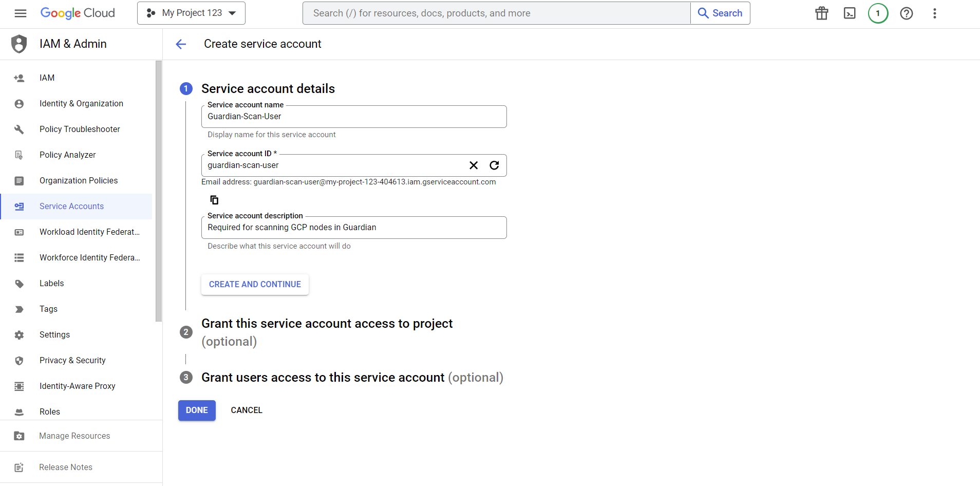Click the IAM person-add icon
This screenshot has width=980, height=486.
click(x=19, y=78)
